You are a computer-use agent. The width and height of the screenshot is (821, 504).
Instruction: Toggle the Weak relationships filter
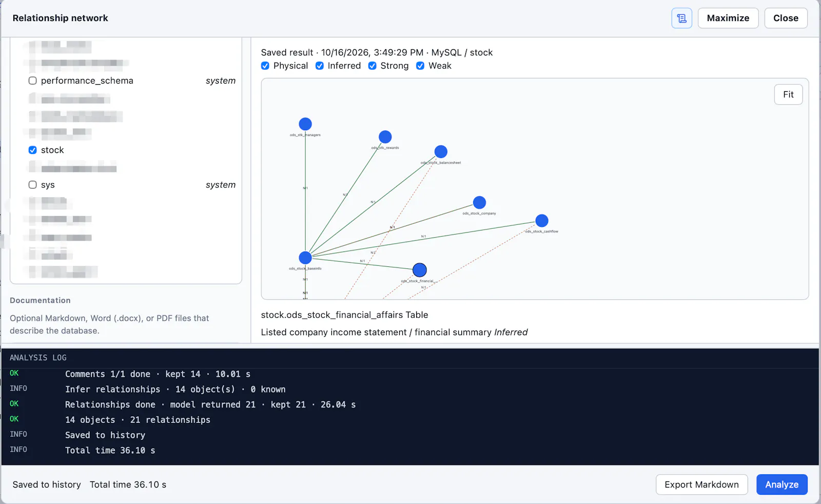tap(420, 66)
